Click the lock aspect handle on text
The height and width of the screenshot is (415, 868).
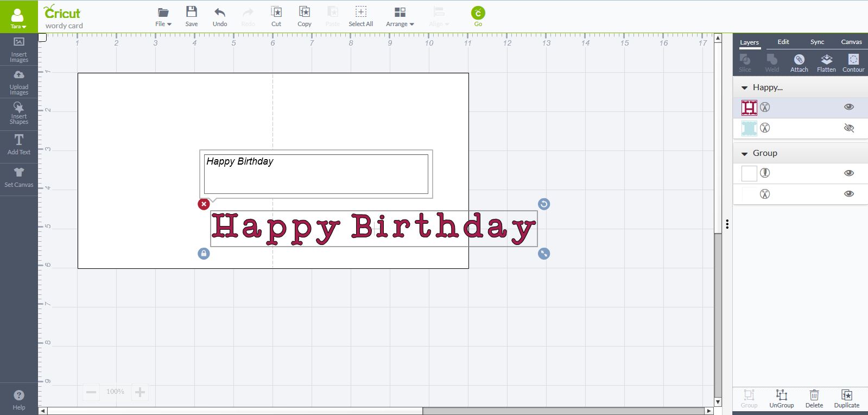point(204,254)
